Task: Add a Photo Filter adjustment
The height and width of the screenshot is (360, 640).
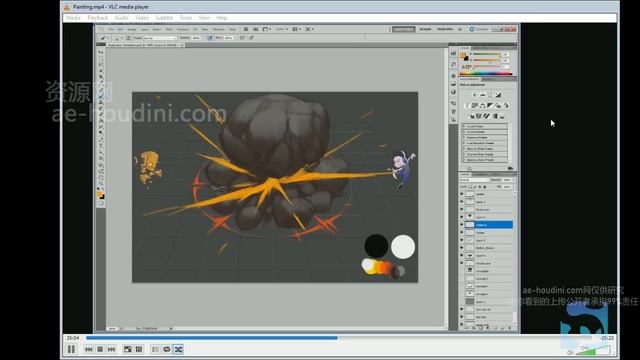Action: pyautogui.click(x=498, y=105)
